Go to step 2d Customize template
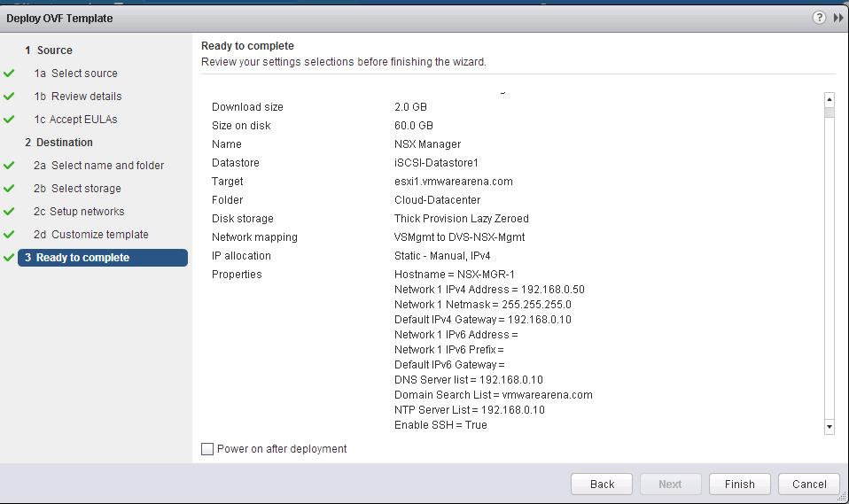The height and width of the screenshot is (504, 849). (x=91, y=235)
